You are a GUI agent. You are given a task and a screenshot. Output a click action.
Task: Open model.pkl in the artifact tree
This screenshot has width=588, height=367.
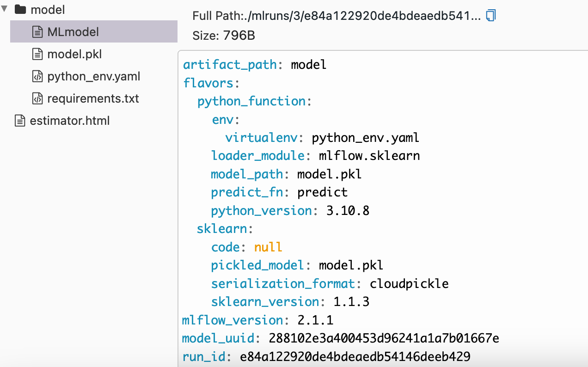(74, 54)
